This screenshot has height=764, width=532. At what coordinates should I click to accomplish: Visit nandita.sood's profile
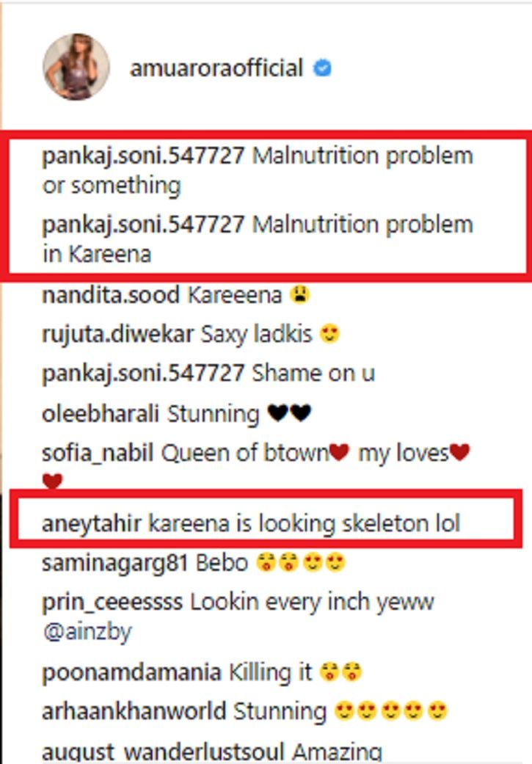pos(111,295)
